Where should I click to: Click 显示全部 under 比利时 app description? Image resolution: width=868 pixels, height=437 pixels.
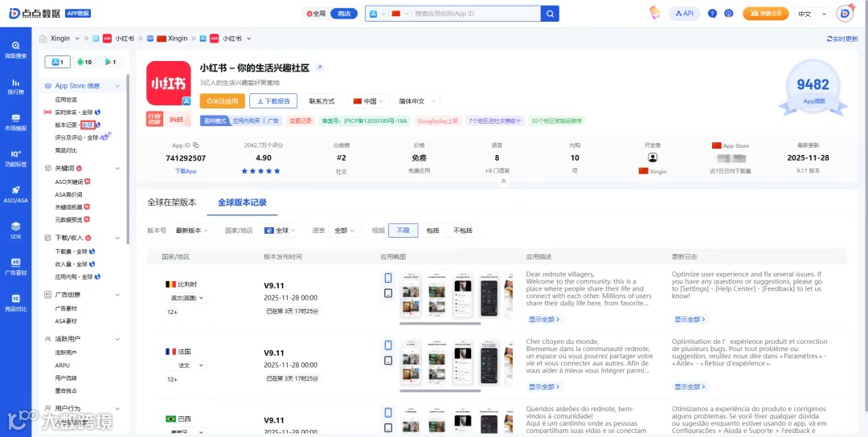point(543,319)
